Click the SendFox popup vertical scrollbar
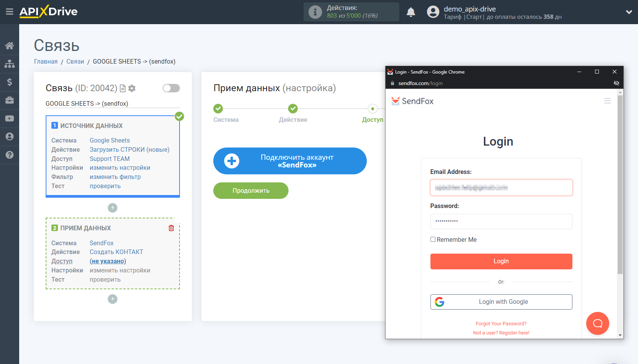The image size is (638, 364). tap(620, 185)
